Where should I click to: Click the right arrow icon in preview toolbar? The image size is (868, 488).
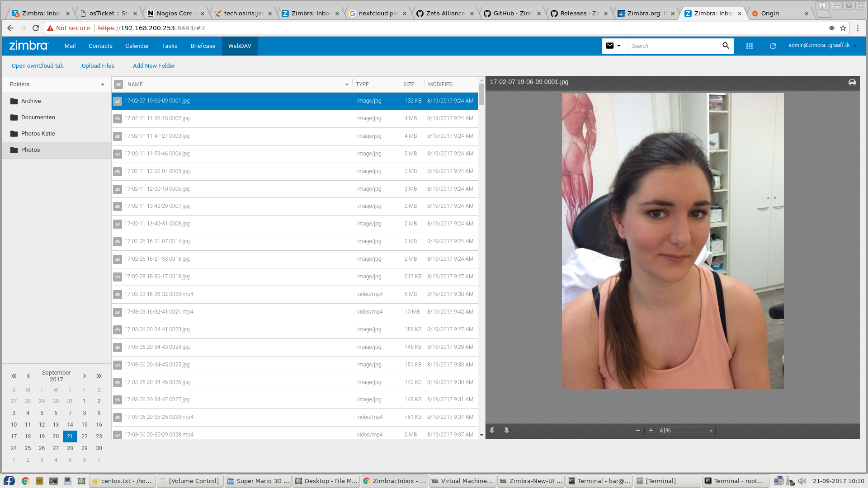point(507,431)
